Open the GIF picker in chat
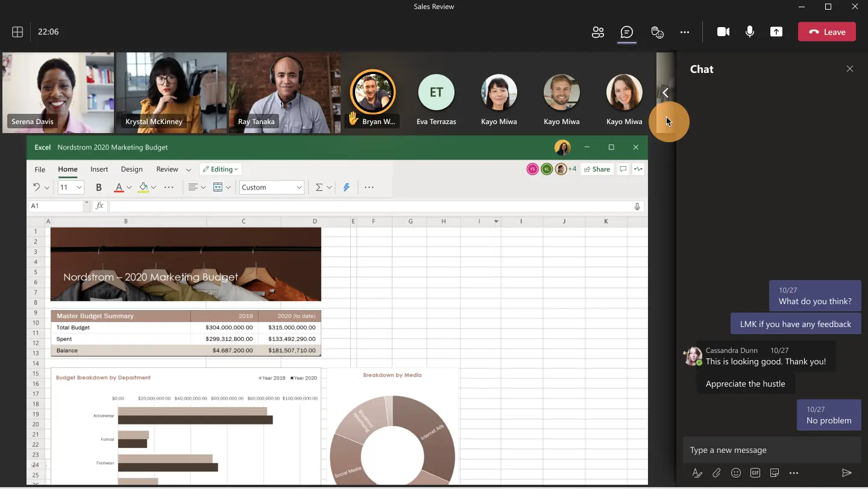Screen dimensions: 868x489 coord(755,473)
